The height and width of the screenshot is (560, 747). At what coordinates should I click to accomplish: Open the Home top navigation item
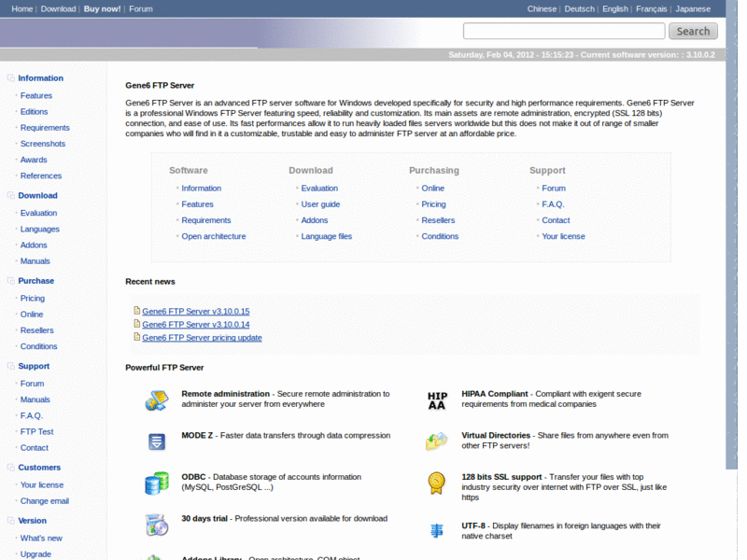(21, 8)
